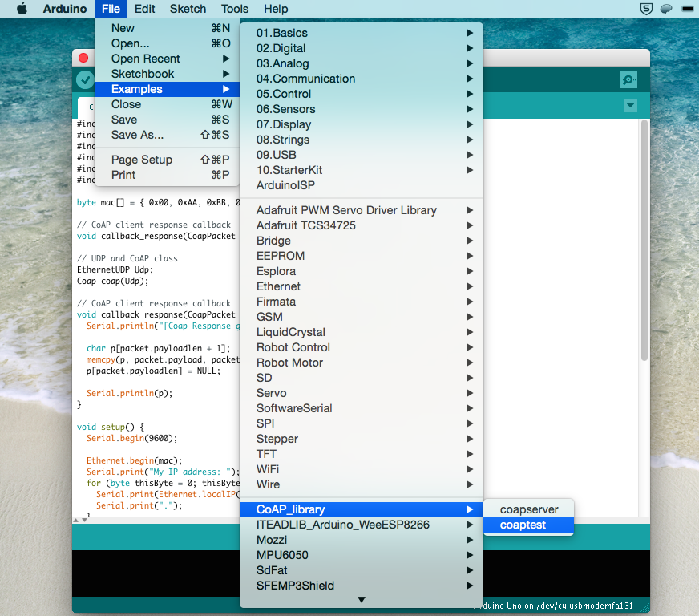Choose Print from the File menu
Image resolution: width=699 pixels, height=616 pixels.
click(168, 175)
